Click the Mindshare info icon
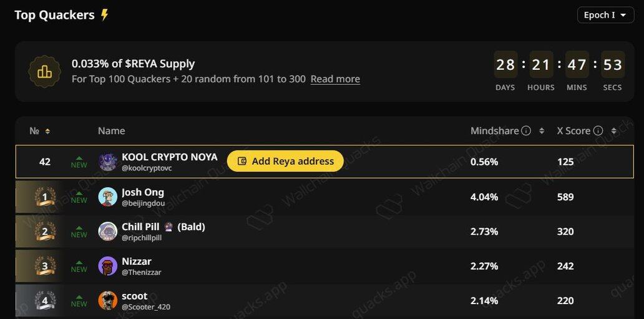Screen dimensions: 644x319 [x=526, y=131]
